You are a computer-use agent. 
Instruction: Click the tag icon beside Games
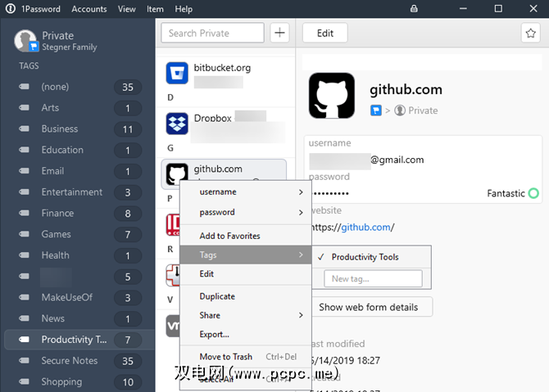coord(24,234)
